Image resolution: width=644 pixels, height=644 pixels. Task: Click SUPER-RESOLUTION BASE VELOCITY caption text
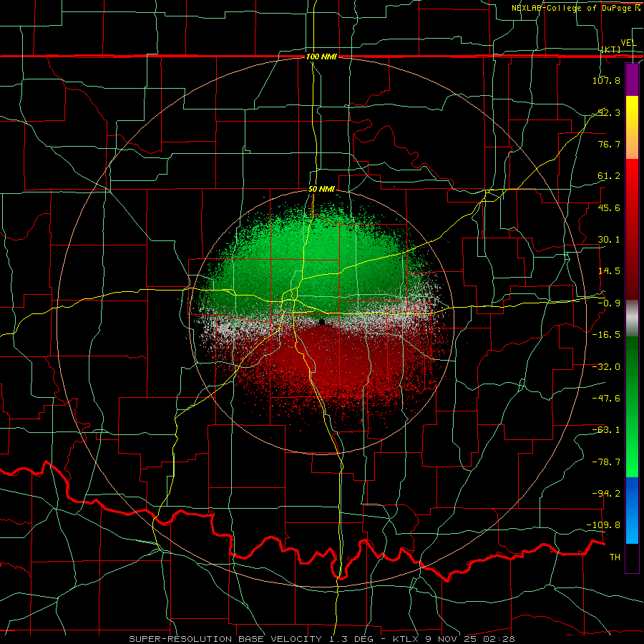(x=225, y=639)
